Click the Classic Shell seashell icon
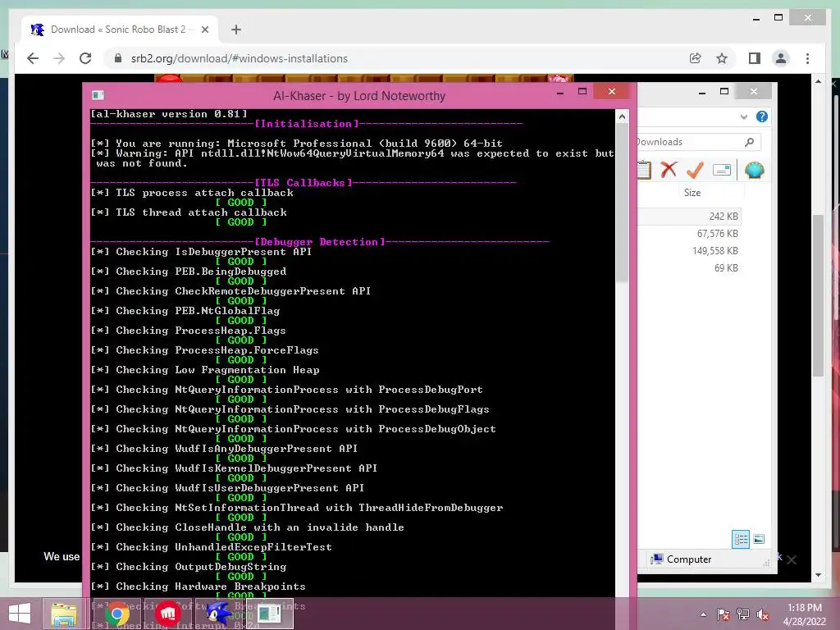Viewport: 840px width, 630px height. pos(755,170)
